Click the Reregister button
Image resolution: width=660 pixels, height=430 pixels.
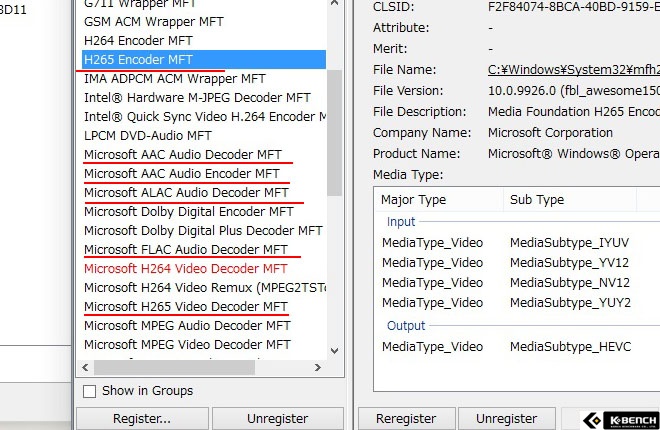(406, 419)
